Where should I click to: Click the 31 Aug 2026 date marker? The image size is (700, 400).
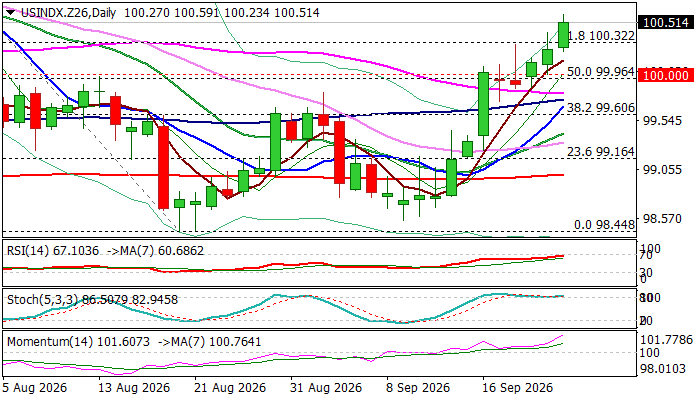tap(326, 387)
